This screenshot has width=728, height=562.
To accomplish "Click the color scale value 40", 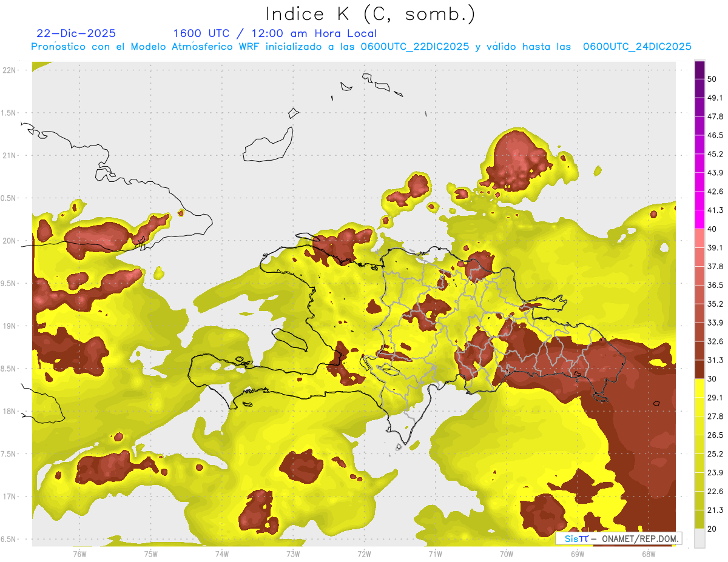I will point(712,229).
